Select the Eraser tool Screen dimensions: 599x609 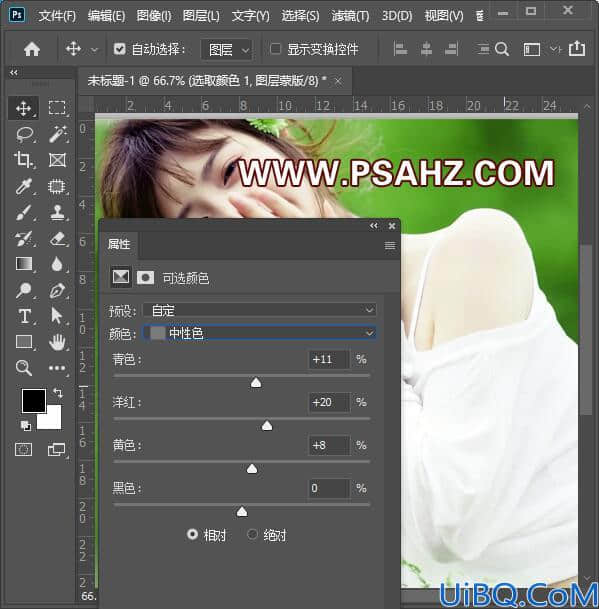click(x=57, y=238)
